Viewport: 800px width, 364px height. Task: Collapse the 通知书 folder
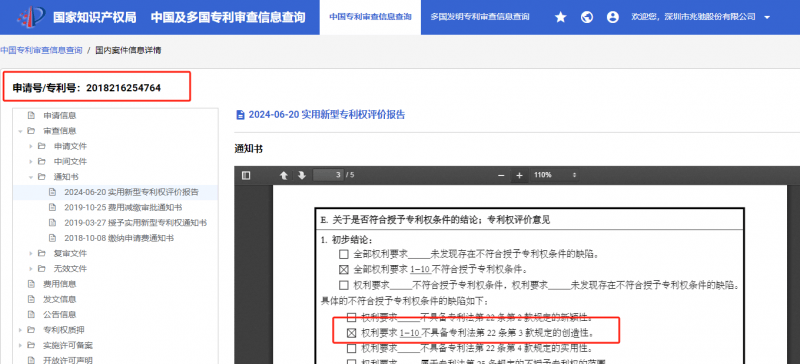31,177
